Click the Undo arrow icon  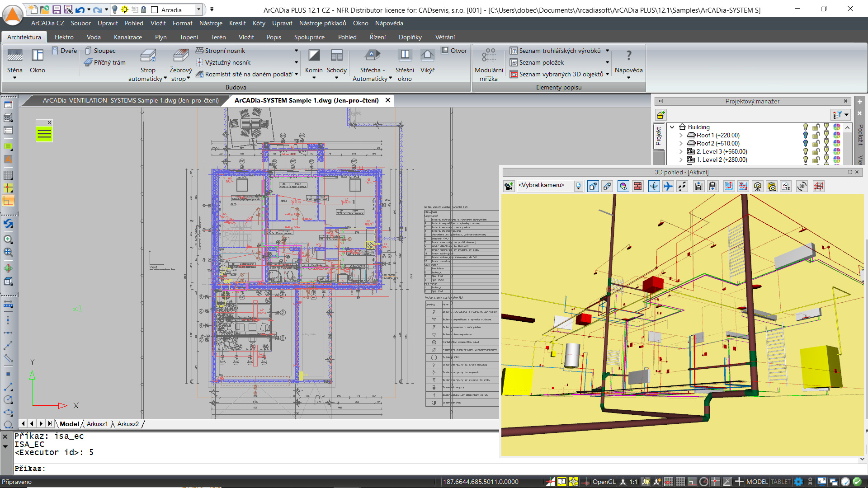80,9
